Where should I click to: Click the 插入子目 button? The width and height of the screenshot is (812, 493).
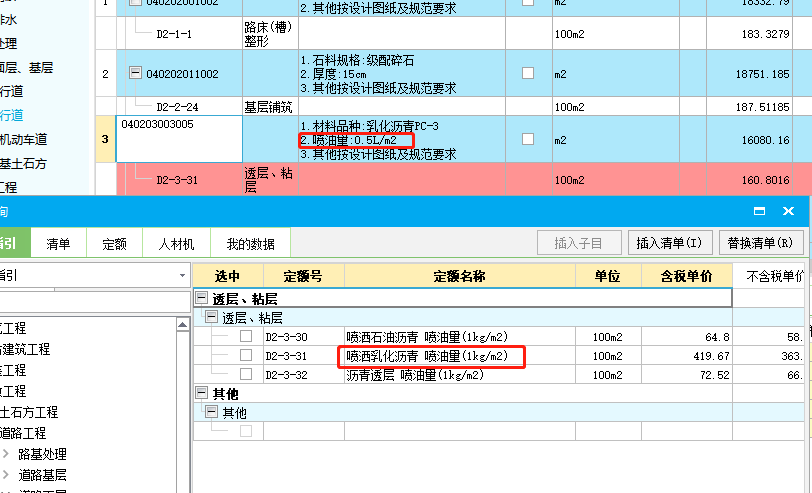(579, 243)
